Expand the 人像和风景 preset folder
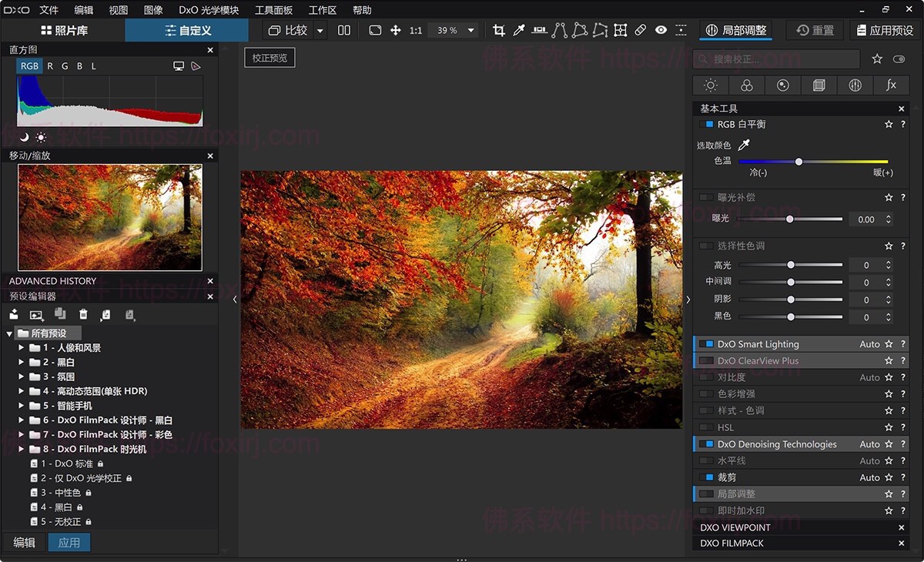924x562 pixels. (x=22, y=346)
